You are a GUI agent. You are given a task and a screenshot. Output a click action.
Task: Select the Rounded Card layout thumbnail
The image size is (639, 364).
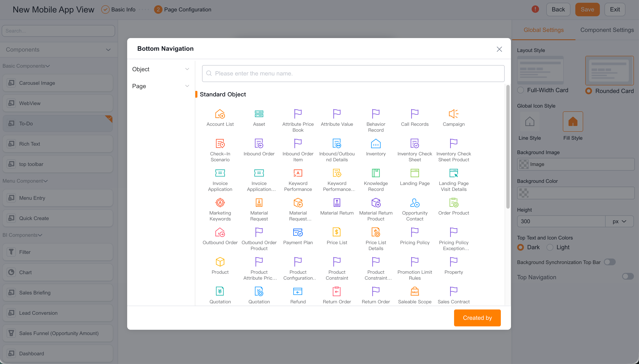(x=609, y=71)
